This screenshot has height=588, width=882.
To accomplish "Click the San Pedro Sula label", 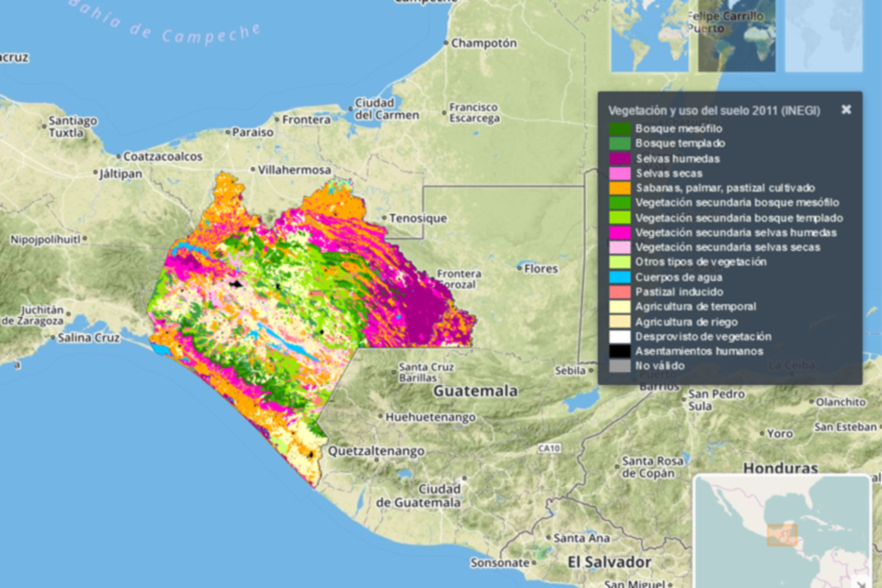I will 717,400.
